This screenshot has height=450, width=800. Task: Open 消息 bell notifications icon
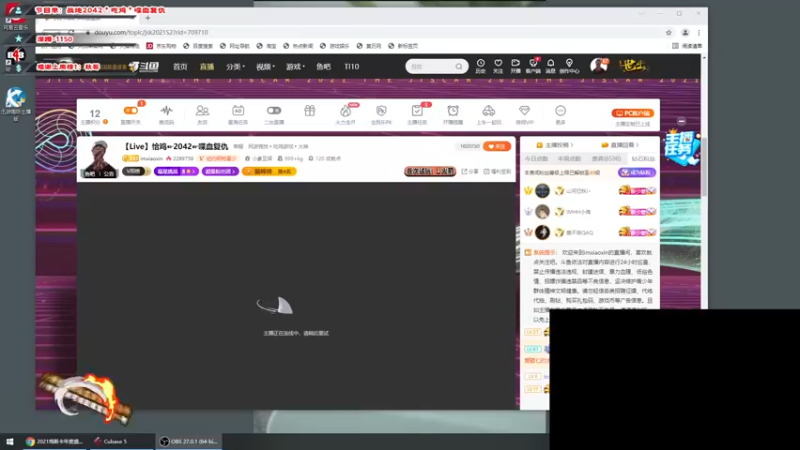pos(551,65)
